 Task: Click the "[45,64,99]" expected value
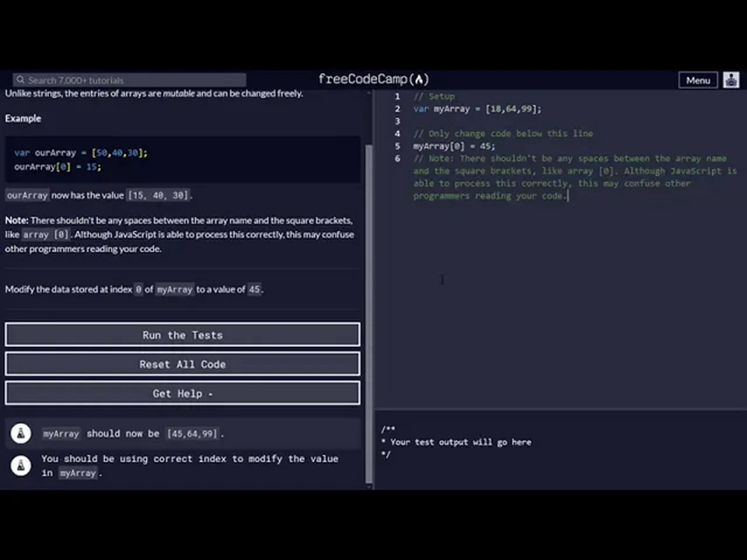pyautogui.click(x=192, y=434)
